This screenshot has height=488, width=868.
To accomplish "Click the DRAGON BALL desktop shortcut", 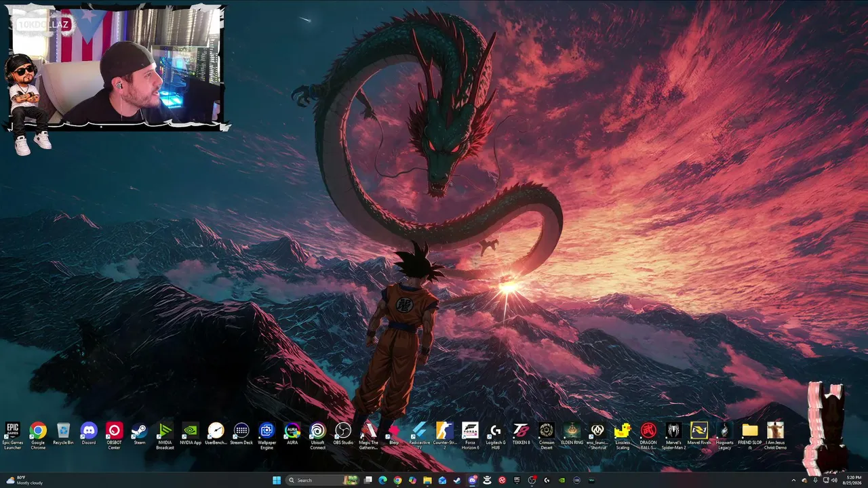I will tap(648, 435).
